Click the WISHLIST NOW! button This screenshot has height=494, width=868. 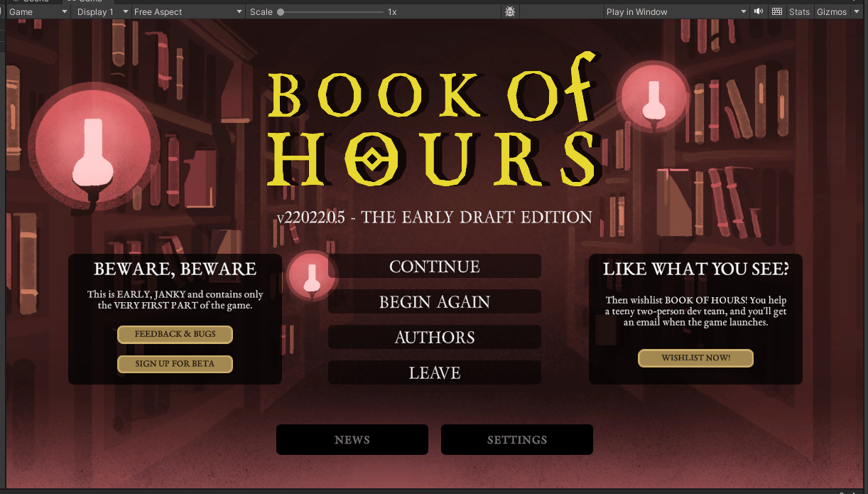(x=696, y=358)
